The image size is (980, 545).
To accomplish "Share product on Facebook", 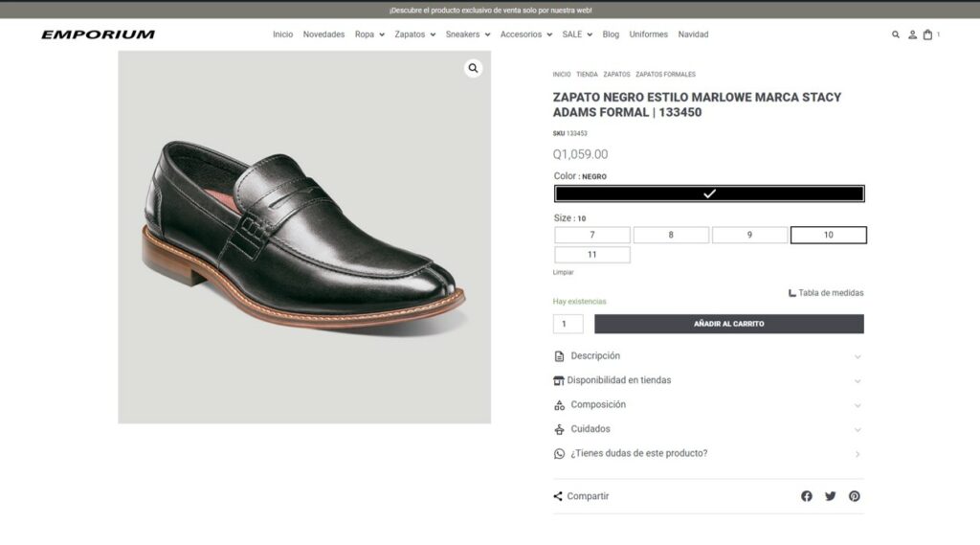I will [x=806, y=496].
